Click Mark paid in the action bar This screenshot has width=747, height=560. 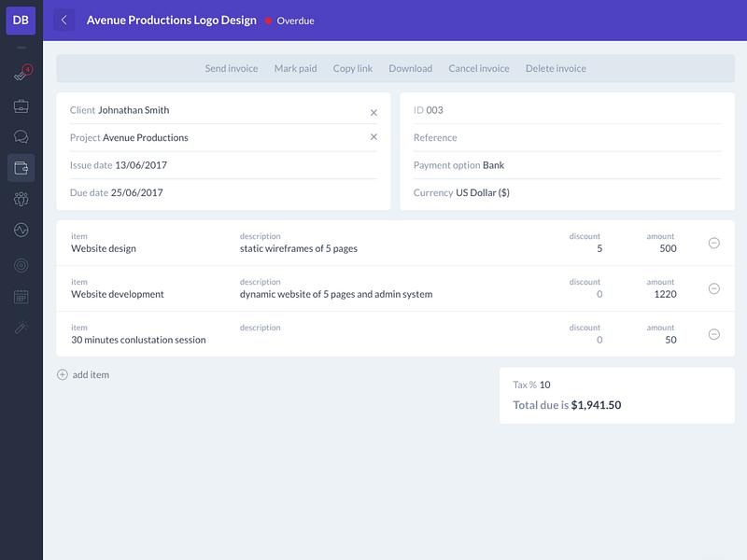tap(295, 68)
